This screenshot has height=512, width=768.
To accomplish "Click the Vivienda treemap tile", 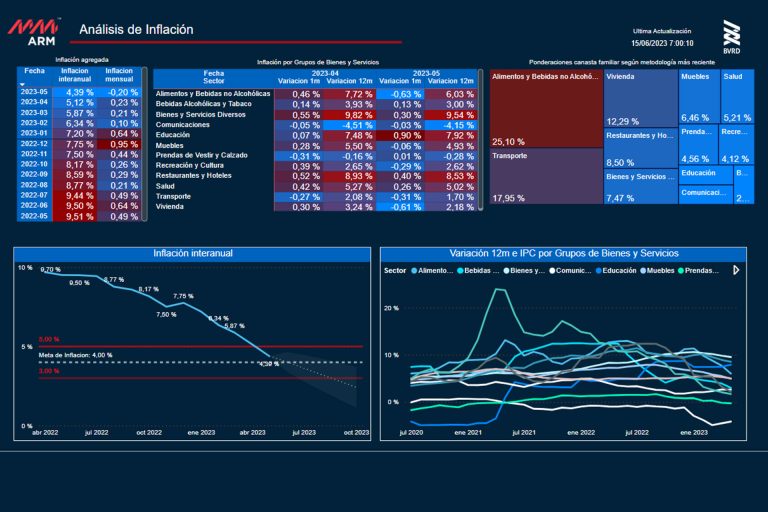I will (x=640, y=98).
